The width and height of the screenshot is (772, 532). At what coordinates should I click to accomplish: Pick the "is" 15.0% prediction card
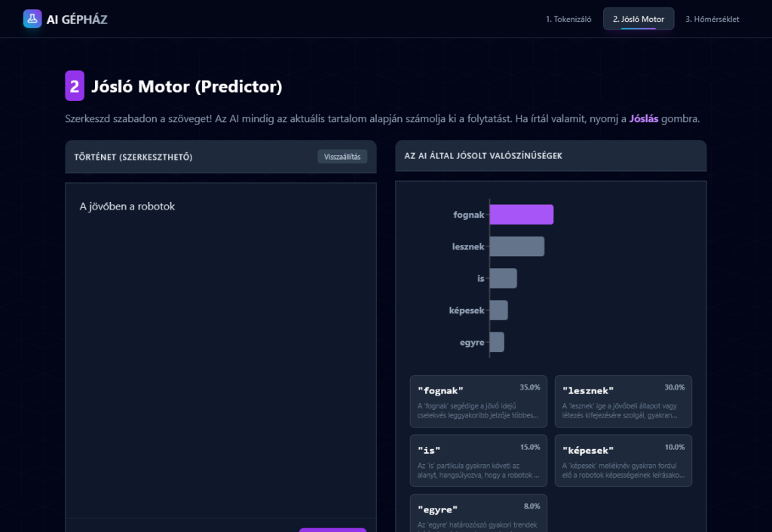[x=478, y=460]
